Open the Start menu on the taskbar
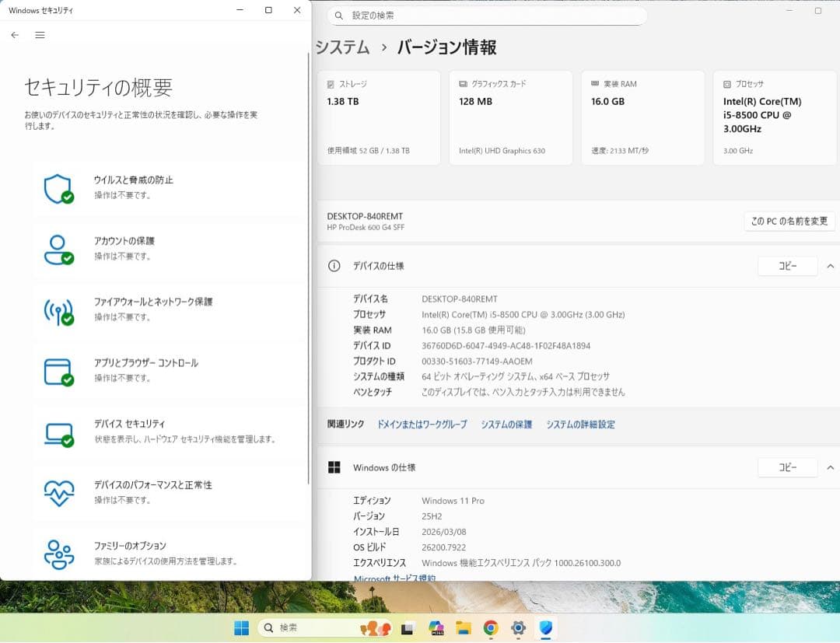Screen dimensions: 840x643 [x=242, y=627]
